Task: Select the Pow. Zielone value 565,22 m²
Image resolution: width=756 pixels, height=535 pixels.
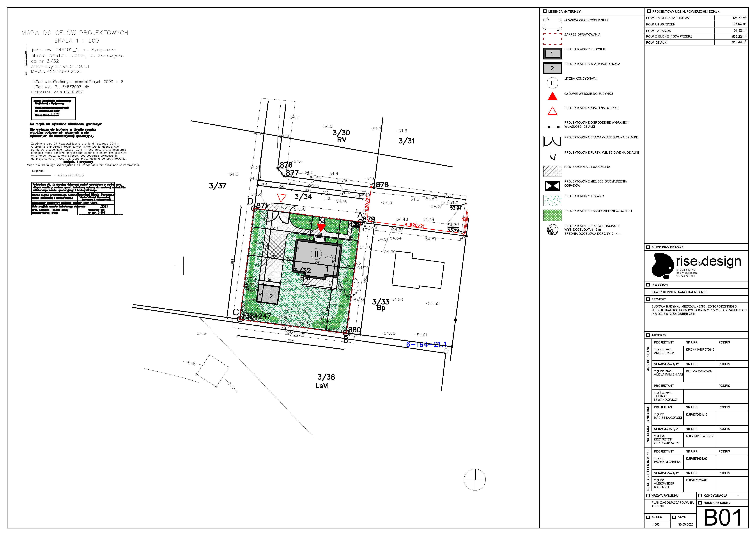Action: tap(739, 36)
